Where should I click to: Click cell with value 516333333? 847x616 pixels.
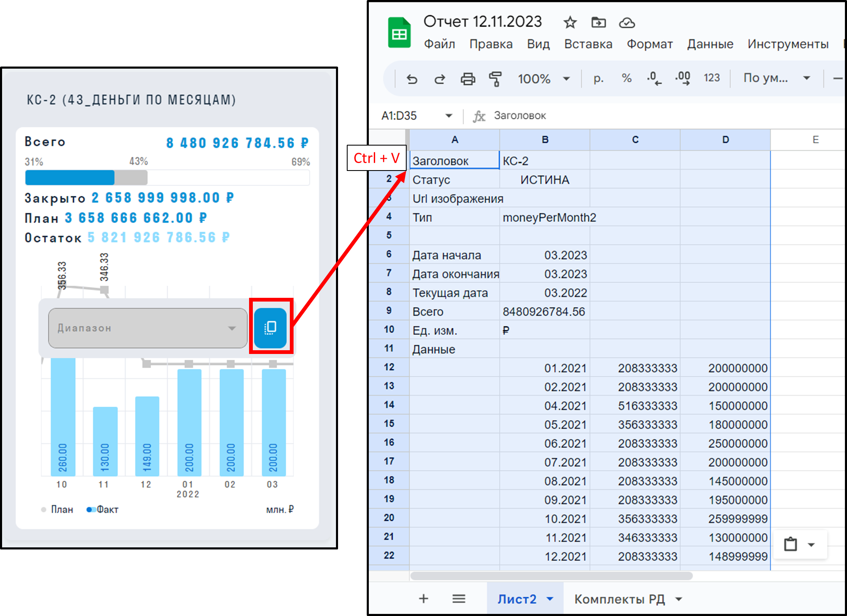(635, 406)
